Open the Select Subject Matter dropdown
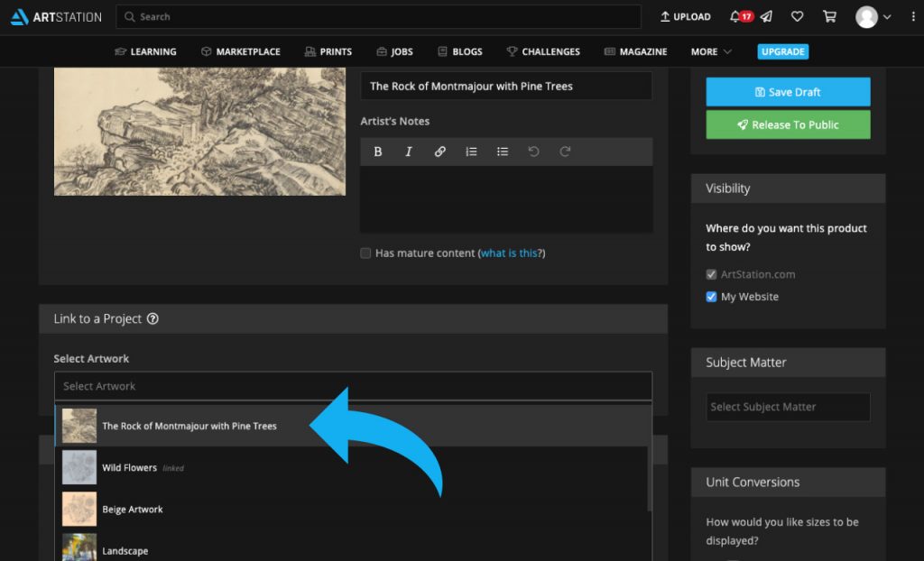 click(x=788, y=407)
